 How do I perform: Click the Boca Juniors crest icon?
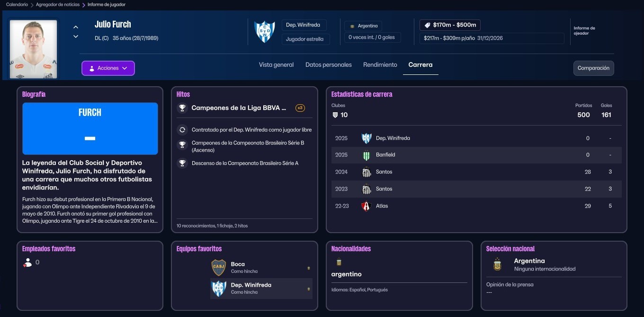click(x=218, y=268)
